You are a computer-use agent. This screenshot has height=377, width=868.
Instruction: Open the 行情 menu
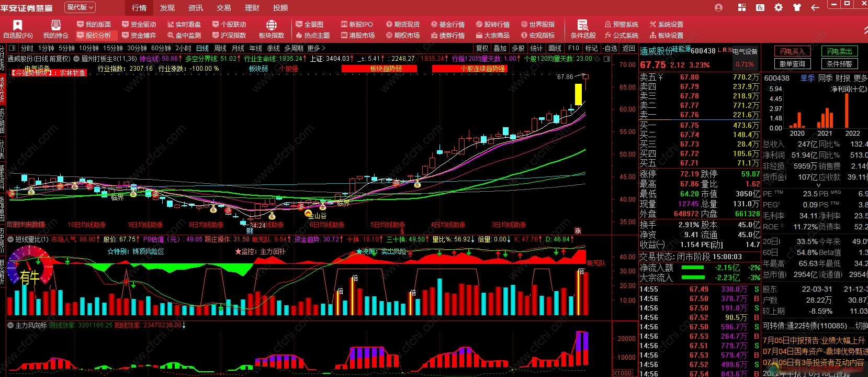139,8
